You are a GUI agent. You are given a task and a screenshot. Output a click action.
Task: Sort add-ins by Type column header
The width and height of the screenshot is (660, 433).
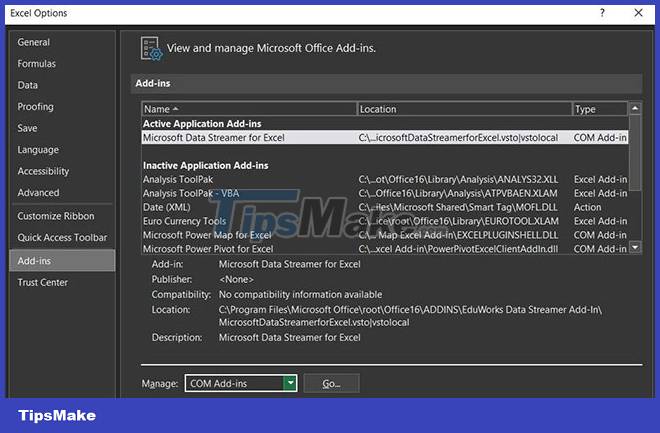[x=598, y=108]
